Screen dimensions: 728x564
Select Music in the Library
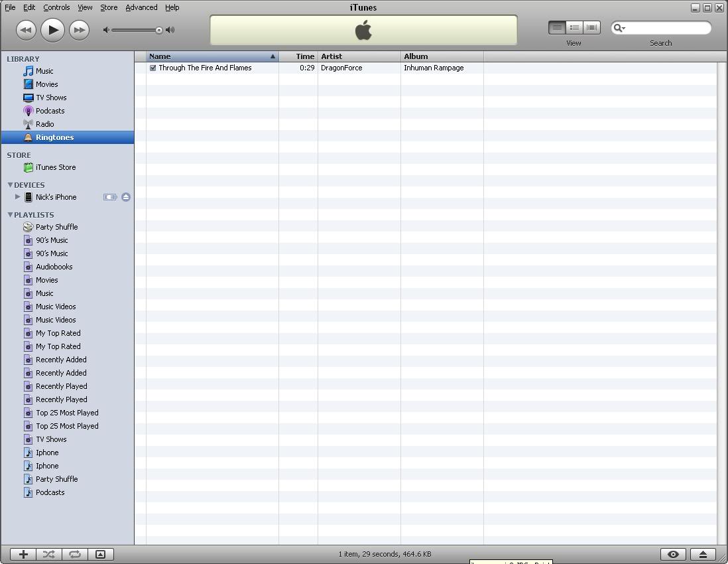click(68, 71)
